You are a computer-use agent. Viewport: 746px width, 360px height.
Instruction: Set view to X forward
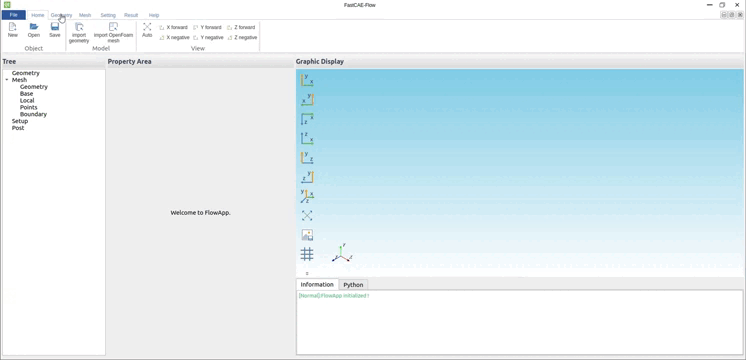pyautogui.click(x=173, y=28)
